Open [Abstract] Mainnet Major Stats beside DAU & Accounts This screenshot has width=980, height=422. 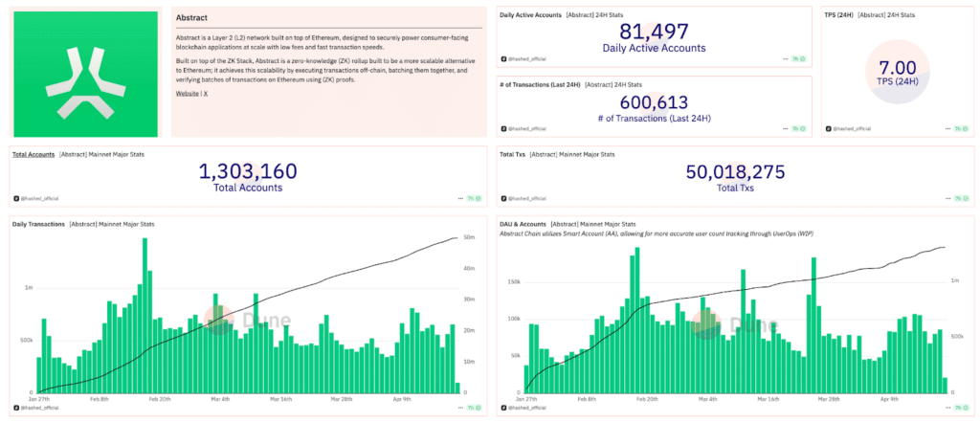(x=593, y=224)
